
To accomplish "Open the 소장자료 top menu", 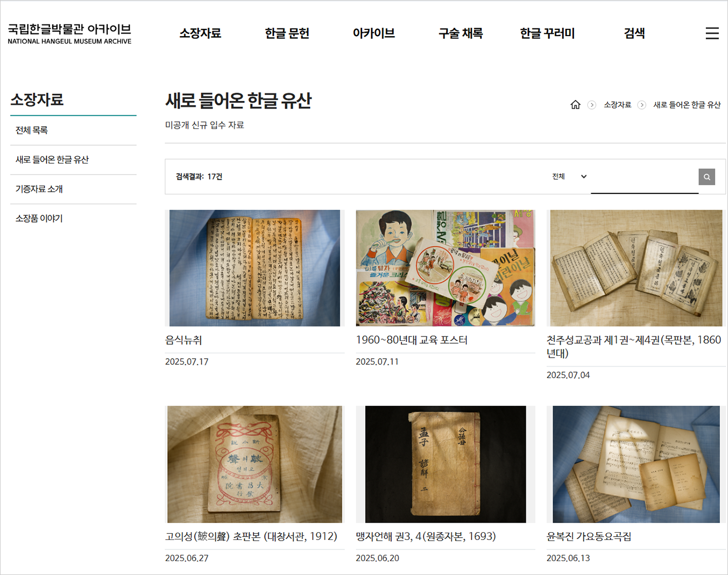I will [x=200, y=33].
